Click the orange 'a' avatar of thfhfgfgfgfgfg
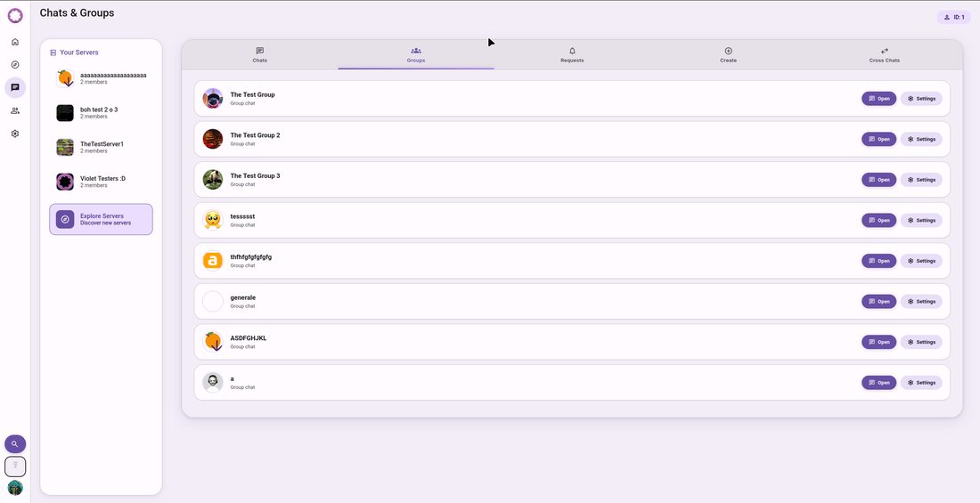 point(213,261)
